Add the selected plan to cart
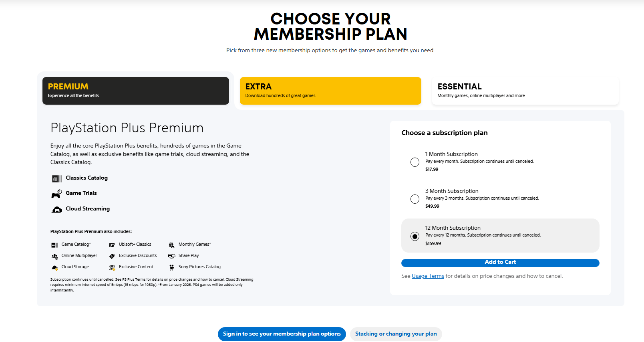Screen dimensions: 644x342 point(500,263)
